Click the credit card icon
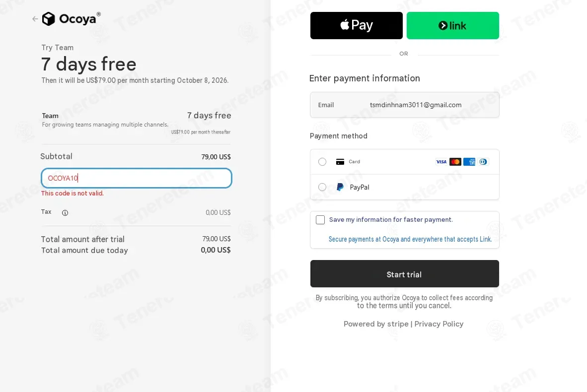The height and width of the screenshot is (392, 587). coord(340,162)
